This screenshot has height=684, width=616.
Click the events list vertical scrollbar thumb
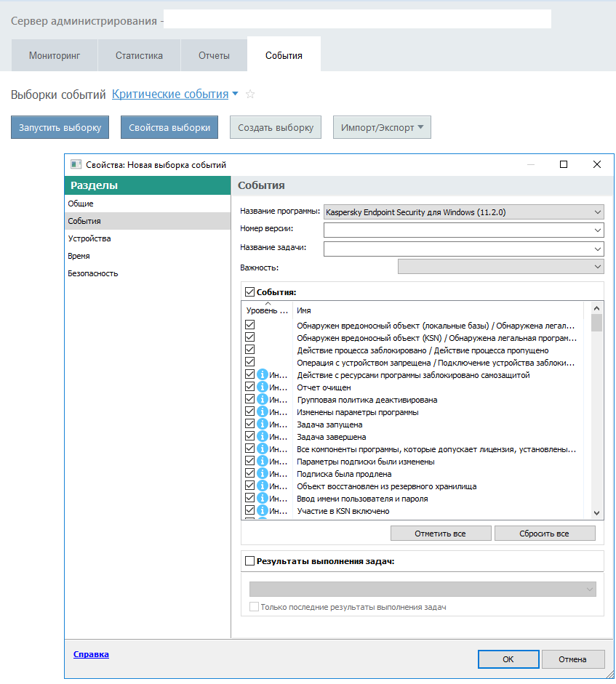point(596,323)
